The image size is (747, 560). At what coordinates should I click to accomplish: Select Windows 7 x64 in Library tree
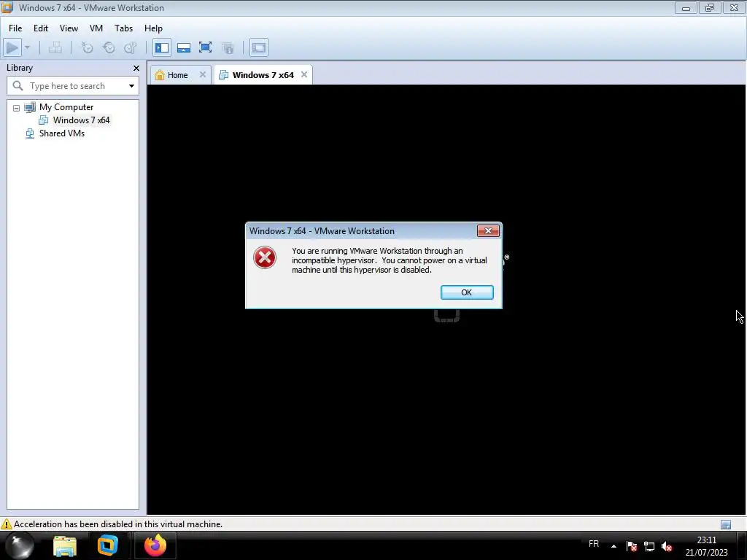81,120
